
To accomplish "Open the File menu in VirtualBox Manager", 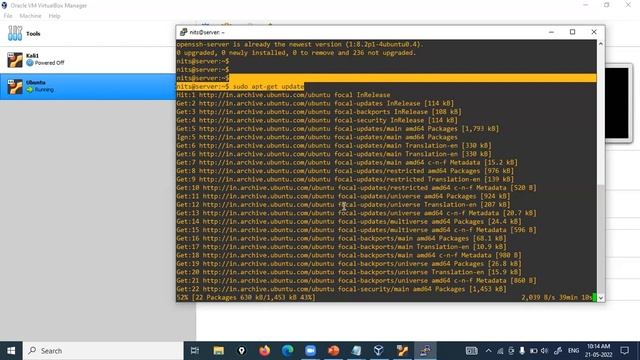I will pos(8,16).
